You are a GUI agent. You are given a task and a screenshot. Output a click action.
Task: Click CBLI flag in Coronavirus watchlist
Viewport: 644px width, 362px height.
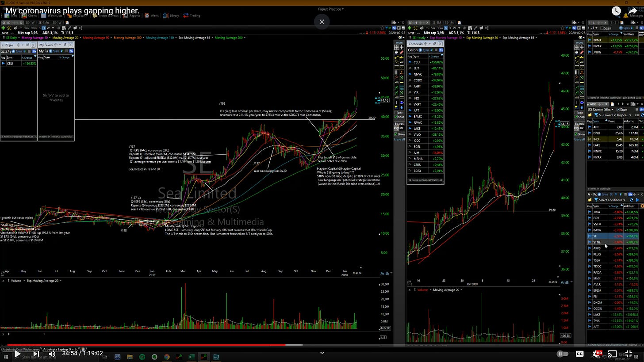point(410,62)
